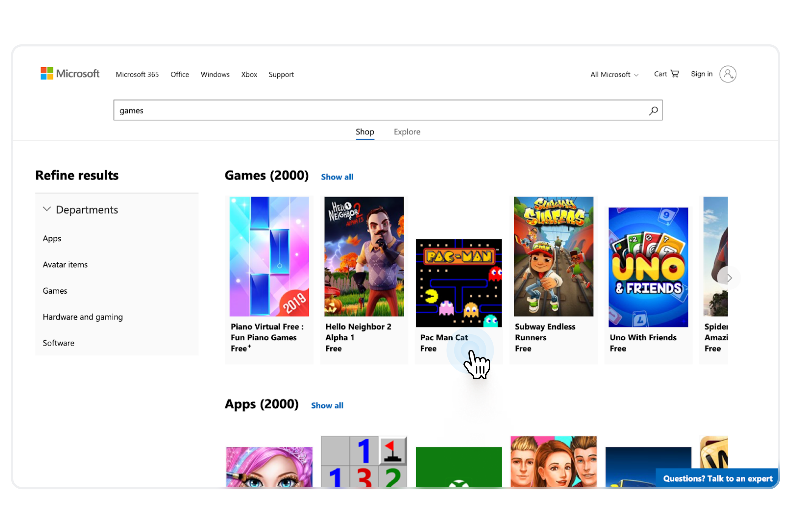Viewport: 791px width, 532px height.
Task: Open the green Xbox app tile
Action: pos(459,467)
